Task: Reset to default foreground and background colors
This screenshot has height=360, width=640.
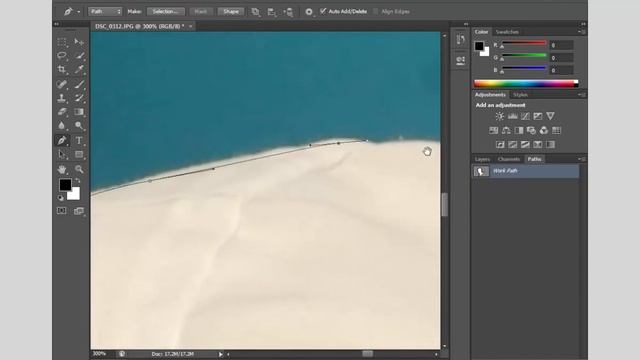Action: point(61,198)
